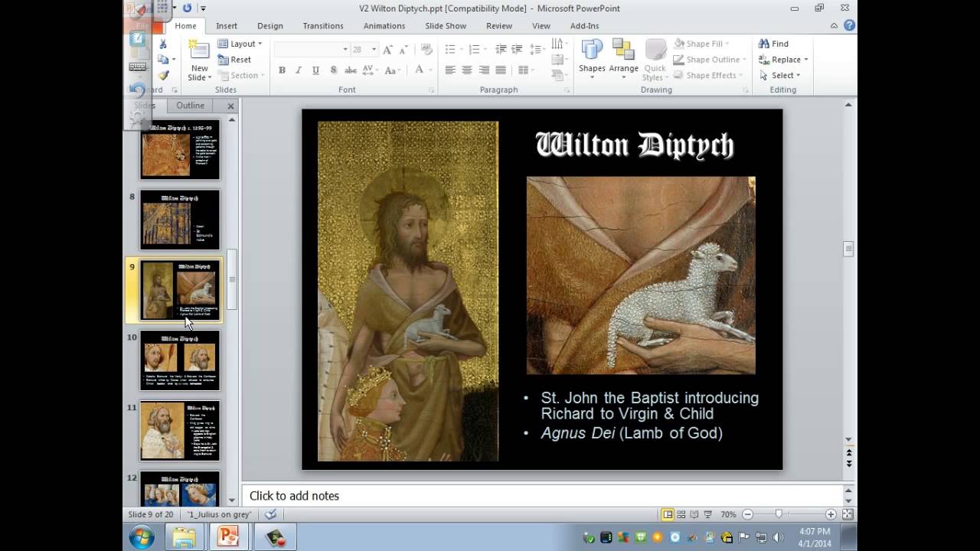This screenshot has height=551, width=980.
Task: Click Decrease Font Size icon
Action: 403,49
